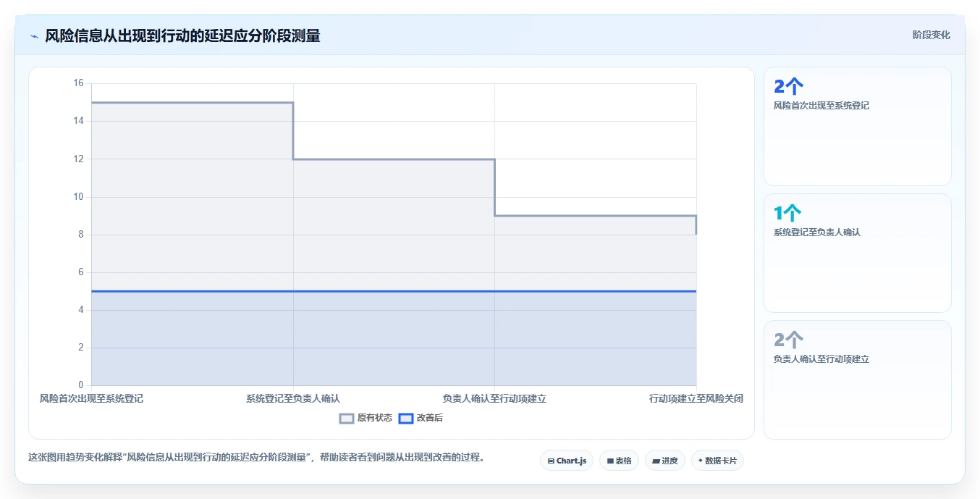Click x-axis label 风险首次出现至系统登记
980x499 pixels.
pos(91,398)
